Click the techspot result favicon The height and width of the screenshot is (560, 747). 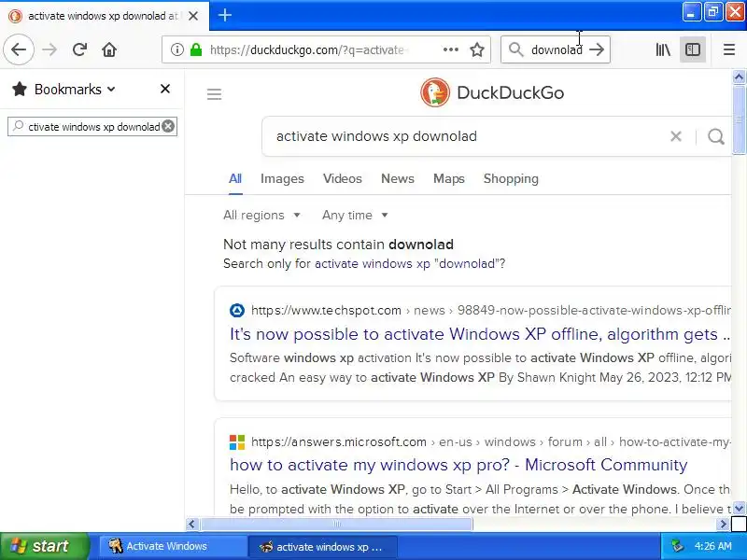[x=237, y=311]
